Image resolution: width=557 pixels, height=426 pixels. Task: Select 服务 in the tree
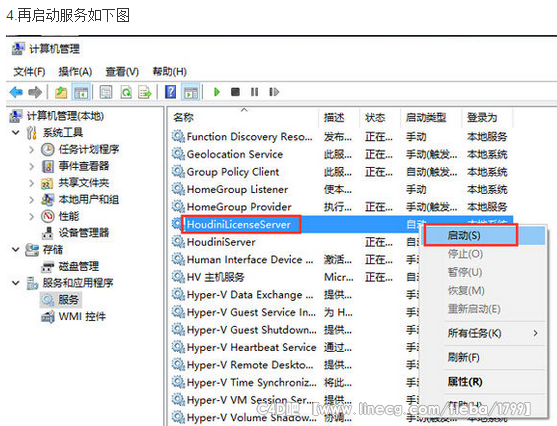point(68,300)
